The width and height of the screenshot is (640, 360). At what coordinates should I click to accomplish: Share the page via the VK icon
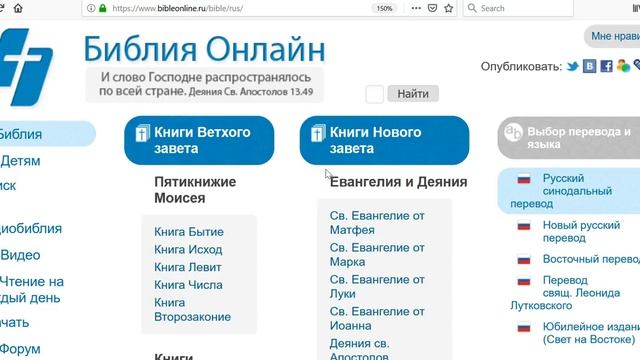pyautogui.click(x=589, y=66)
